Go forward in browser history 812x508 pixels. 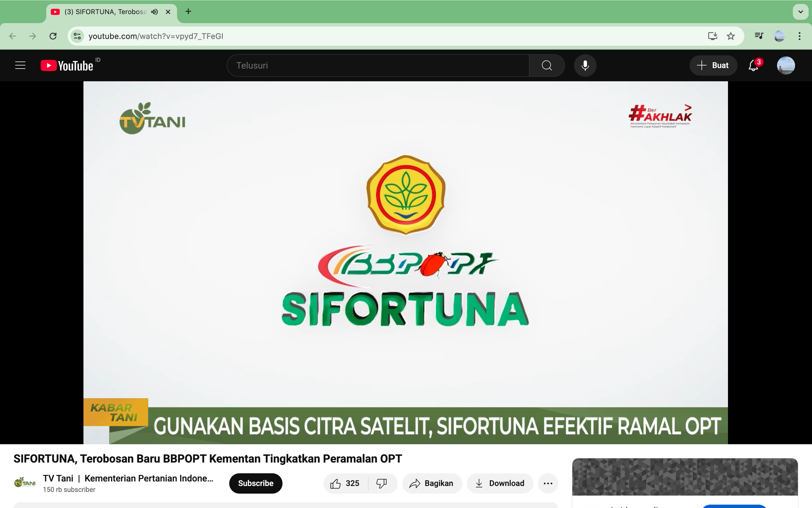click(x=32, y=36)
